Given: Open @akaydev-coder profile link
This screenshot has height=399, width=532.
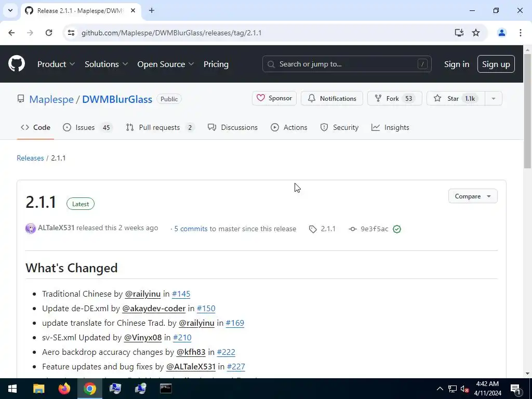Looking at the screenshot, I should click(154, 308).
